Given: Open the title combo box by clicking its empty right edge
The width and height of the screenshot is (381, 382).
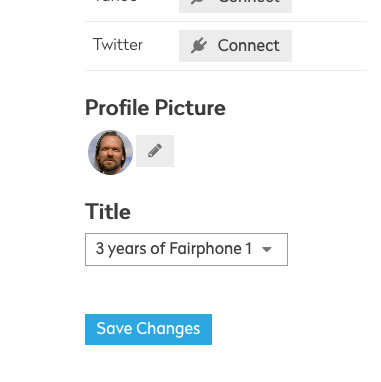Looking at the screenshot, I should 281,249.
